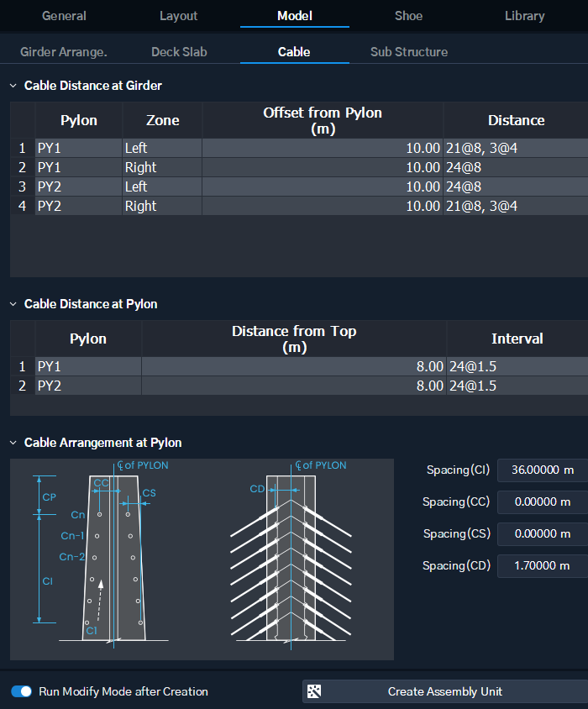The image size is (588, 709).
Task: Select girder table row 4 header
Action: pos(22,206)
